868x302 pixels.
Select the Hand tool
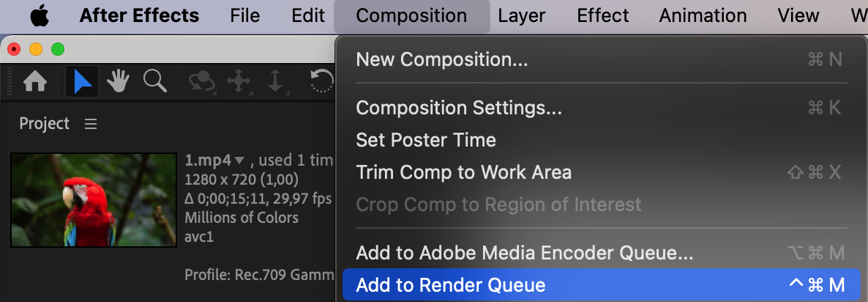tap(119, 82)
